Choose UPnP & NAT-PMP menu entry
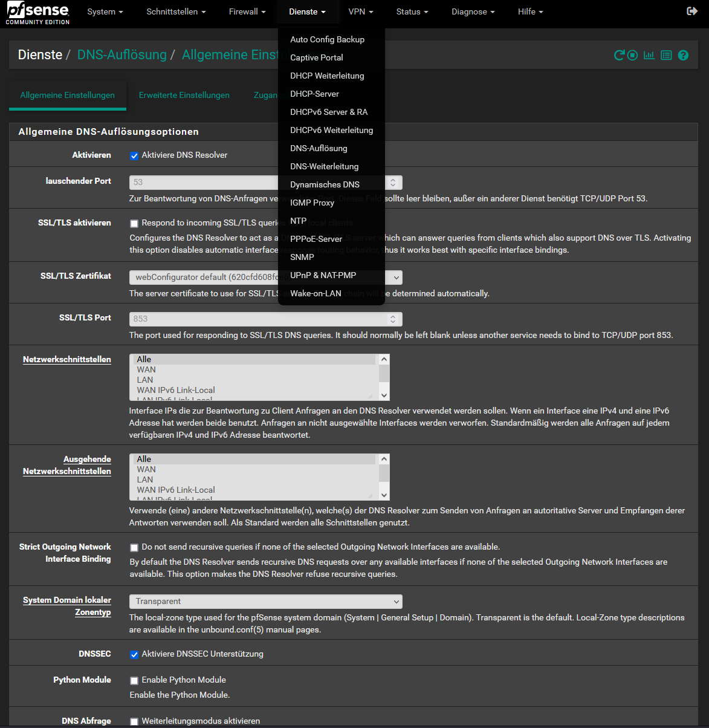 point(331,275)
